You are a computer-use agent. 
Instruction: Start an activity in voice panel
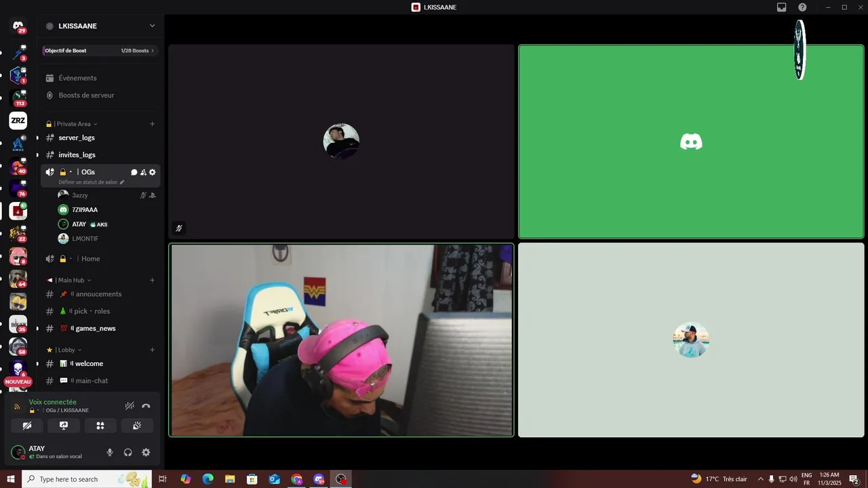pyautogui.click(x=100, y=426)
